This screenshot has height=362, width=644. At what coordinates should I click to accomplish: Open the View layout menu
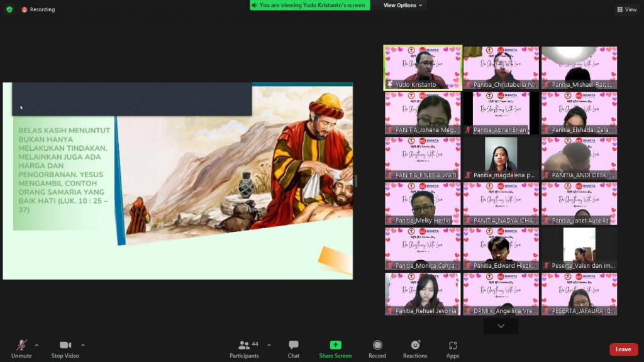627,9
